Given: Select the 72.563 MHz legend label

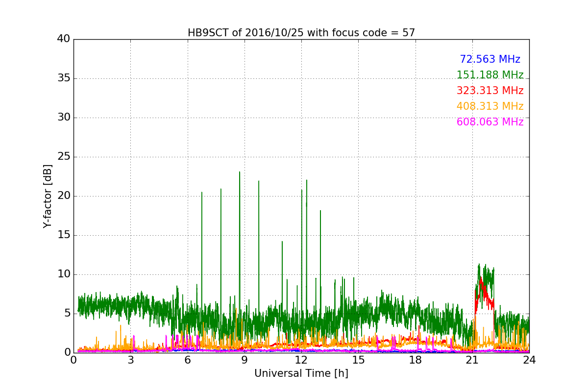Looking at the screenshot, I should point(490,59).
